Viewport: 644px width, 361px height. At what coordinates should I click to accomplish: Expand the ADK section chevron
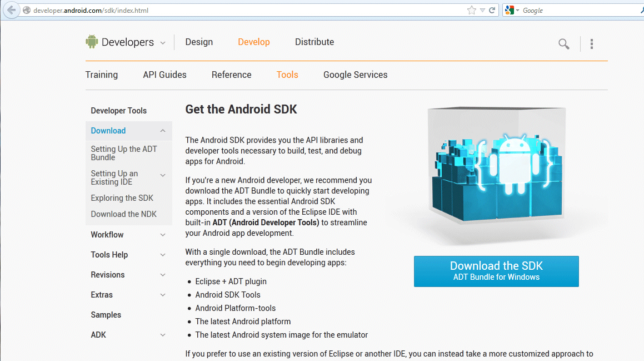click(163, 335)
